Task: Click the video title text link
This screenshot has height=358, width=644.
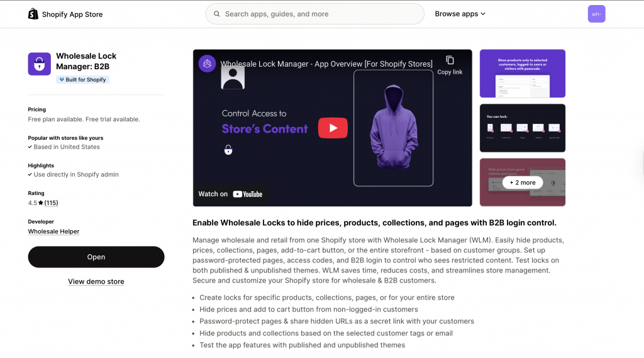Action: (326, 64)
